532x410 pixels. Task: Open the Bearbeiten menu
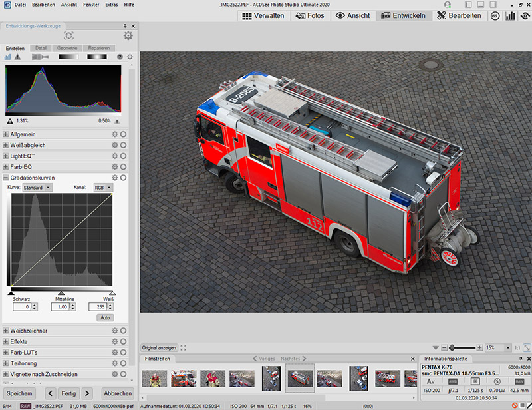(x=44, y=5)
